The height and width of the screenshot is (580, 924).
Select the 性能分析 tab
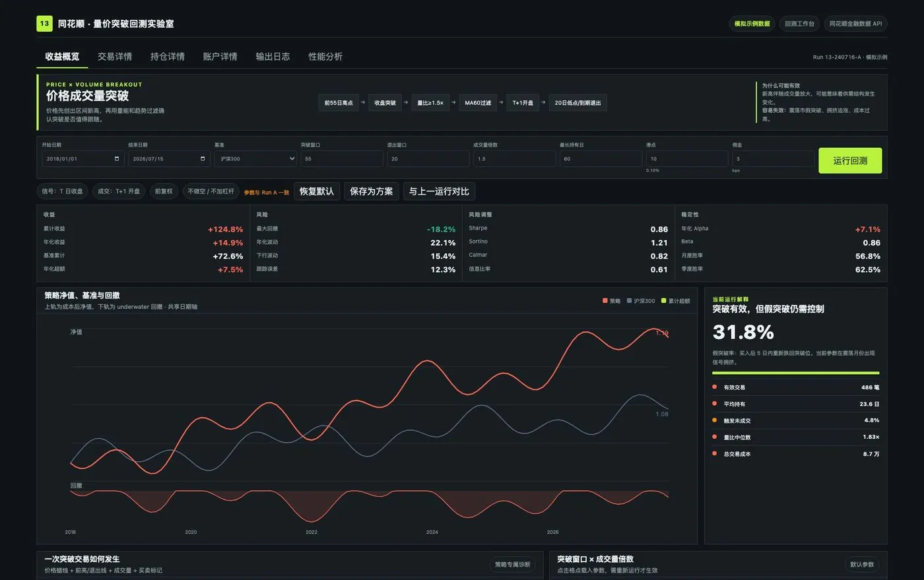click(x=325, y=57)
